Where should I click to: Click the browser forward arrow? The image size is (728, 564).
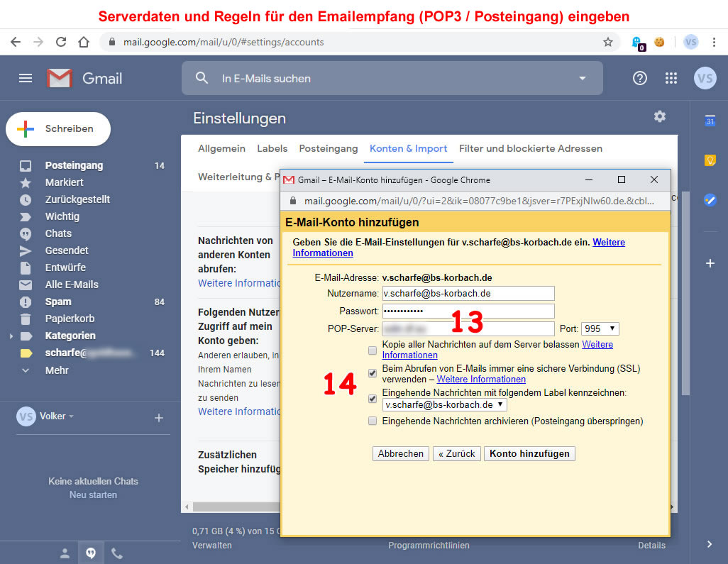point(38,43)
